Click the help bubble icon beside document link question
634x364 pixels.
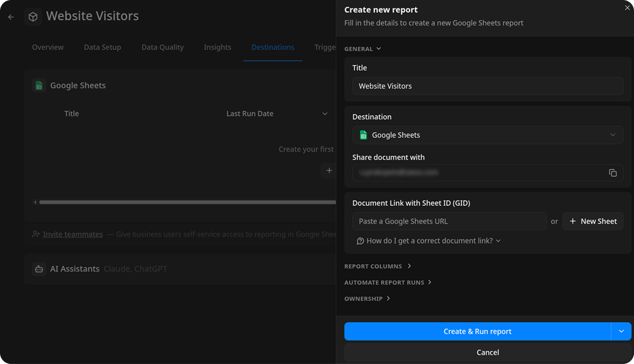[360, 241]
